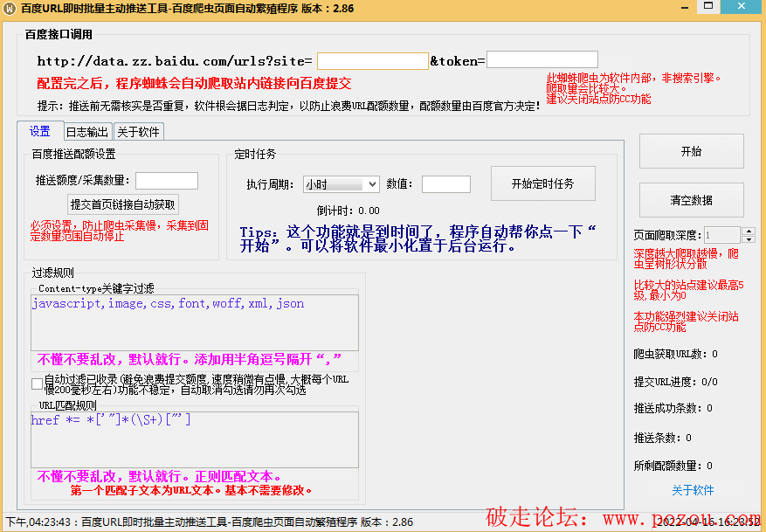Open the 关于软件 tab

pyautogui.click(x=138, y=132)
